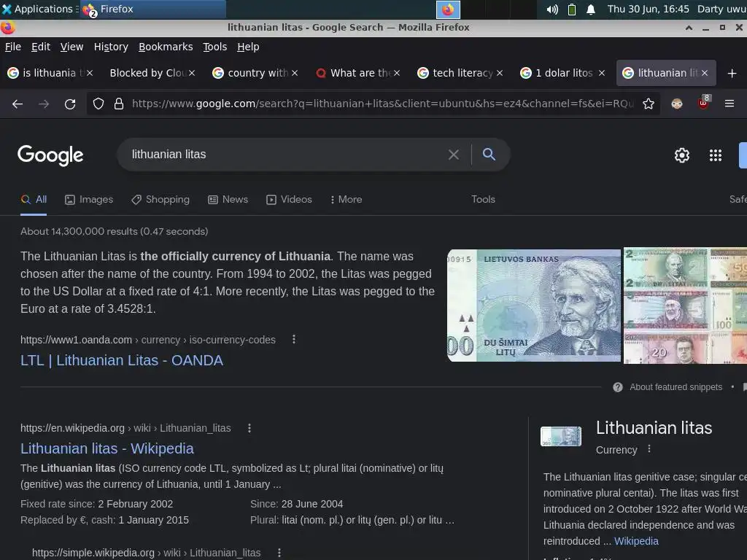Screen dimensions: 747x560
Task: Click the 'About featured snippets' link
Action: [676, 387]
